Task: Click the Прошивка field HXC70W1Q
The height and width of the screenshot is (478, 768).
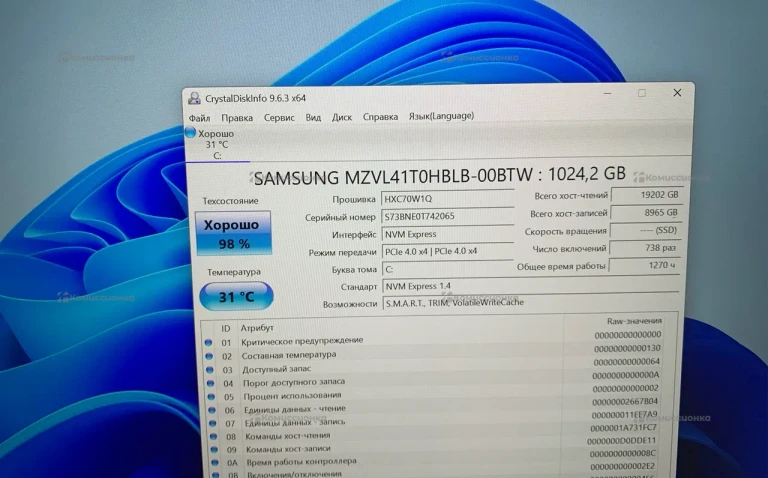Action: pyautogui.click(x=447, y=198)
